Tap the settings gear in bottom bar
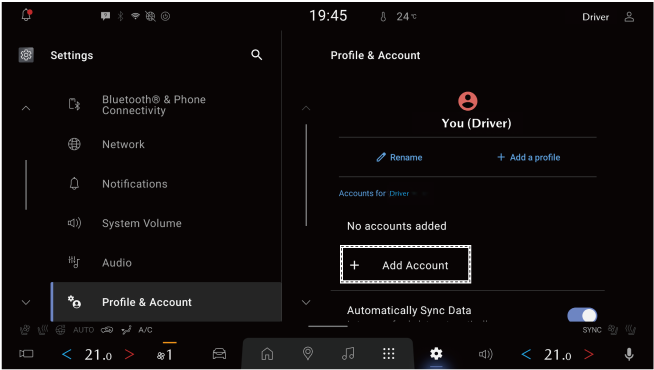 point(436,354)
